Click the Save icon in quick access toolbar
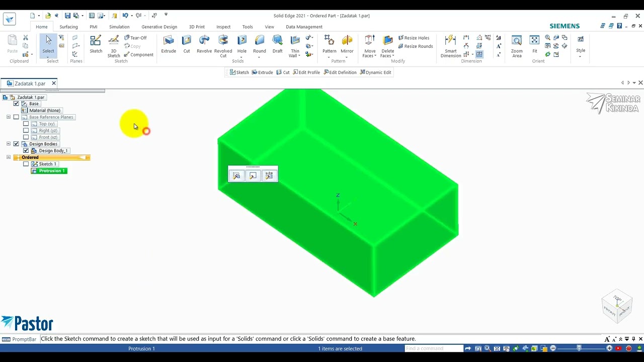The height and width of the screenshot is (362, 644). point(67,16)
